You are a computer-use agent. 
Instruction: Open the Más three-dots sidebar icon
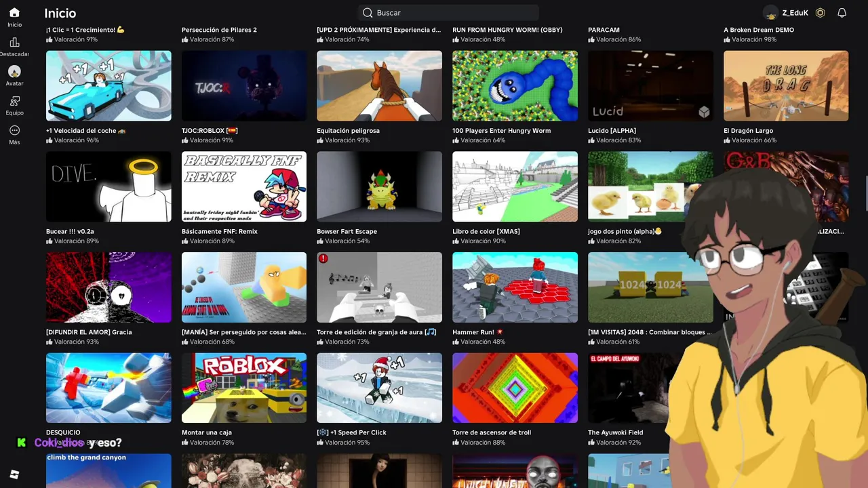click(x=14, y=130)
